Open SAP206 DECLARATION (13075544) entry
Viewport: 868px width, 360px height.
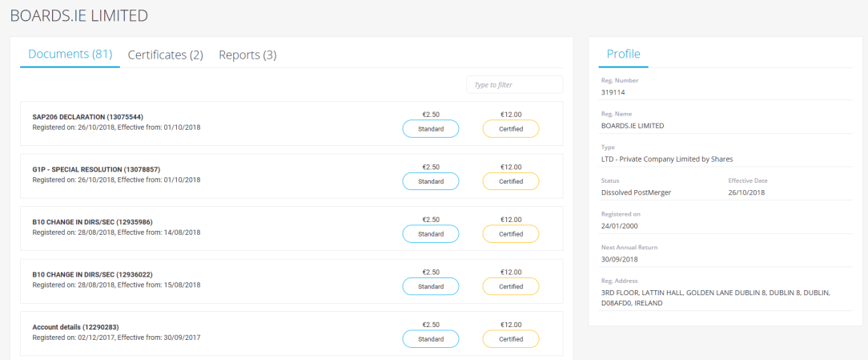tap(88, 117)
